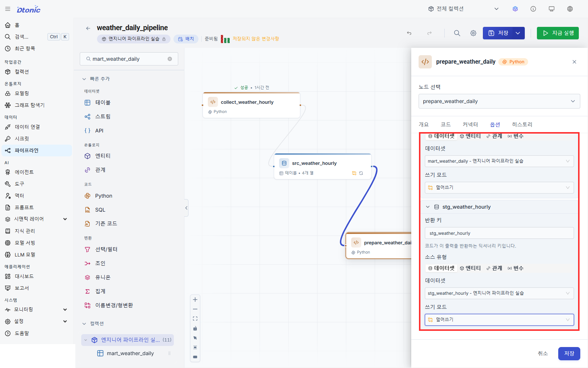Click the 반환 키 stg_weather_hourly input field
The image size is (588, 368).
[x=499, y=233]
